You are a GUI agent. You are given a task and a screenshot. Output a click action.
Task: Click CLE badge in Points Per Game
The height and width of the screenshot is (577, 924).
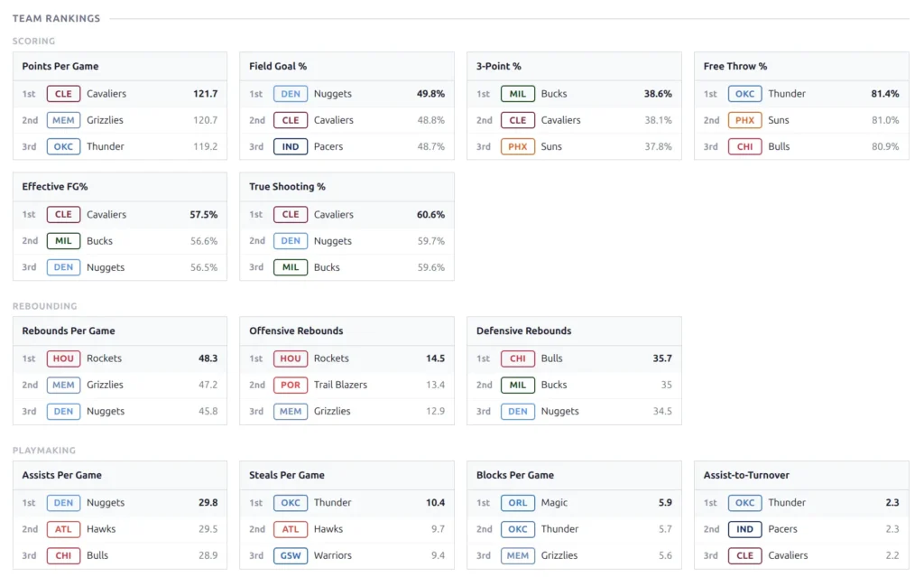pos(63,94)
